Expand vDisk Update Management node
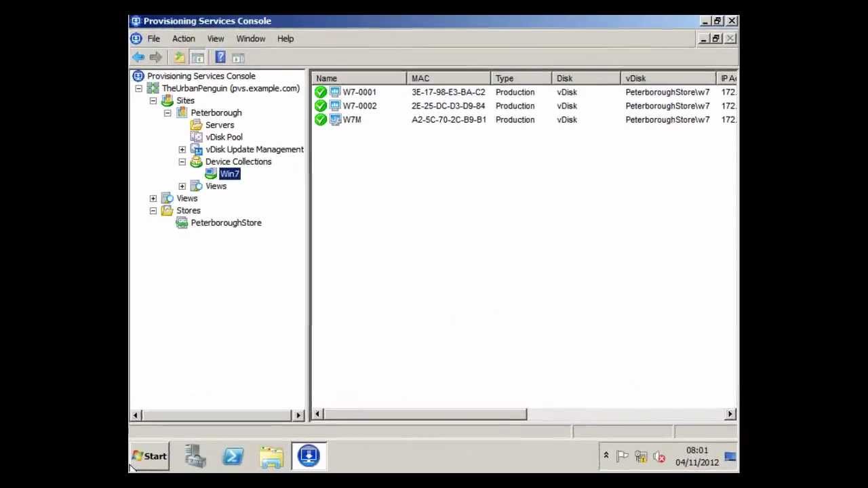 click(x=182, y=150)
